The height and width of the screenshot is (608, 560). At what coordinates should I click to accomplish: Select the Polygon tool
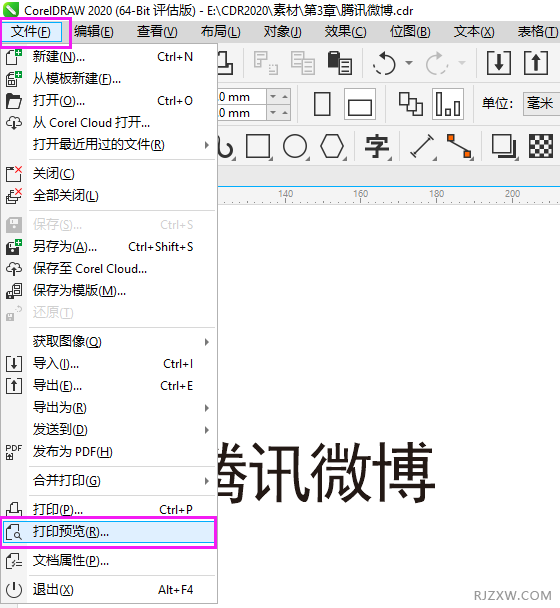coord(332,147)
